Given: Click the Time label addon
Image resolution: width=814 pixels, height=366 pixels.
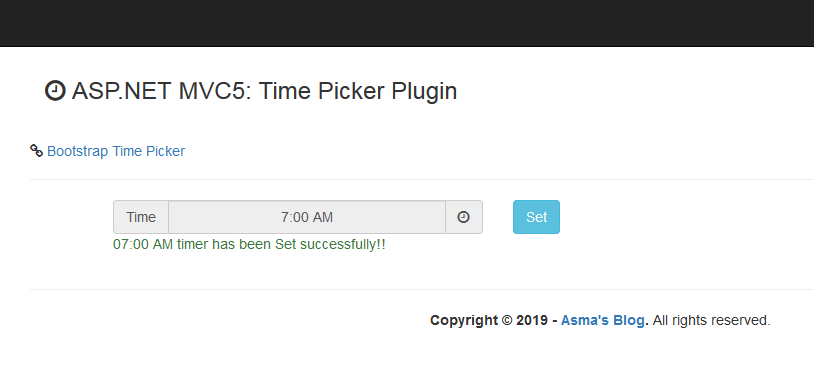Looking at the screenshot, I should click(141, 217).
